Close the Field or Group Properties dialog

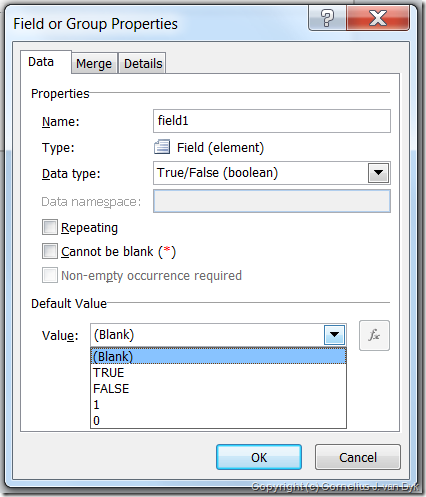[x=378, y=18]
